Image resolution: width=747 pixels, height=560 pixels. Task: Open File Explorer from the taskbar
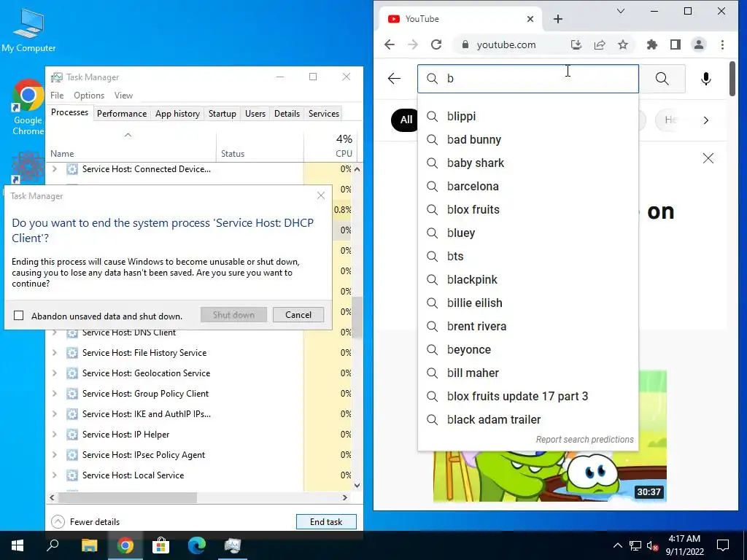point(89,545)
